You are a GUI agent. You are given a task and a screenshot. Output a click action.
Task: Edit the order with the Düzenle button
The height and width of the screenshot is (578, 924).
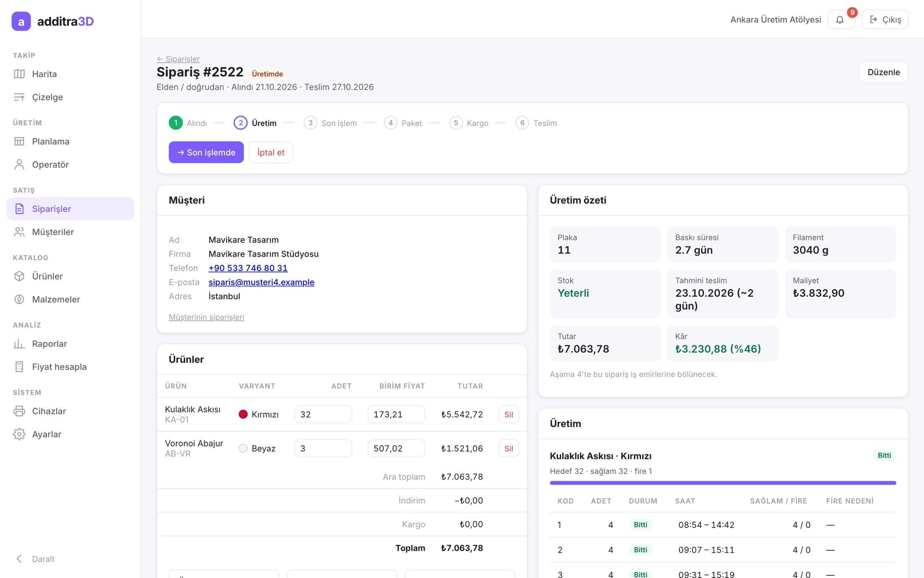884,72
